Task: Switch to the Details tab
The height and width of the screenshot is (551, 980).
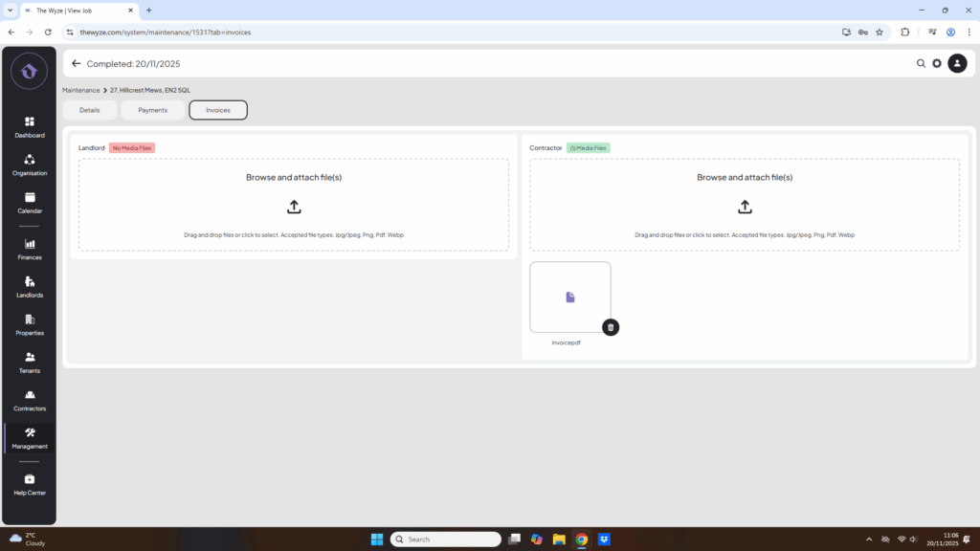Action: (x=90, y=110)
